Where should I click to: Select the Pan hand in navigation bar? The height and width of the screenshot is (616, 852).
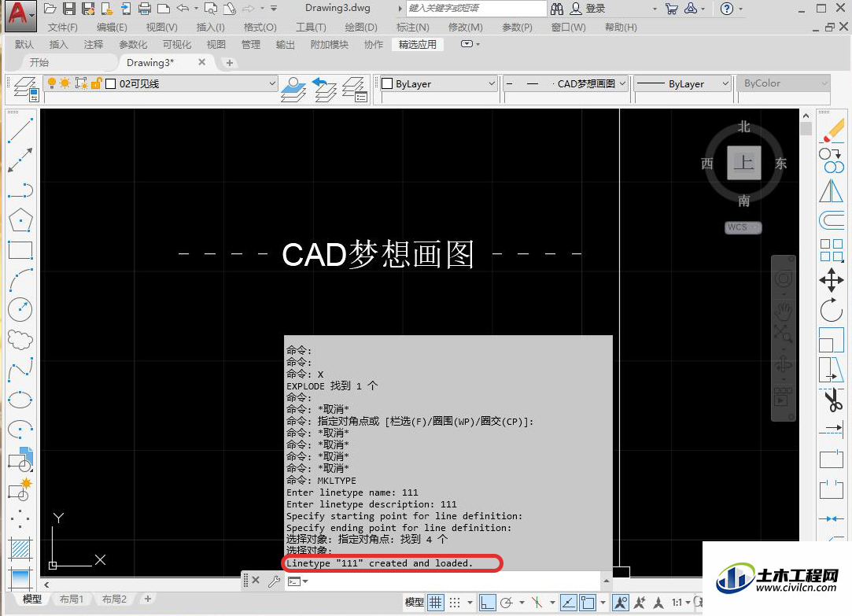pyautogui.click(x=783, y=312)
